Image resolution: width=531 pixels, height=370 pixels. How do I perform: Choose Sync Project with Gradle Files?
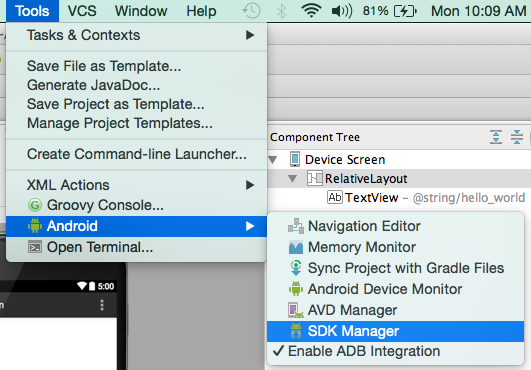tap(395, 268)
